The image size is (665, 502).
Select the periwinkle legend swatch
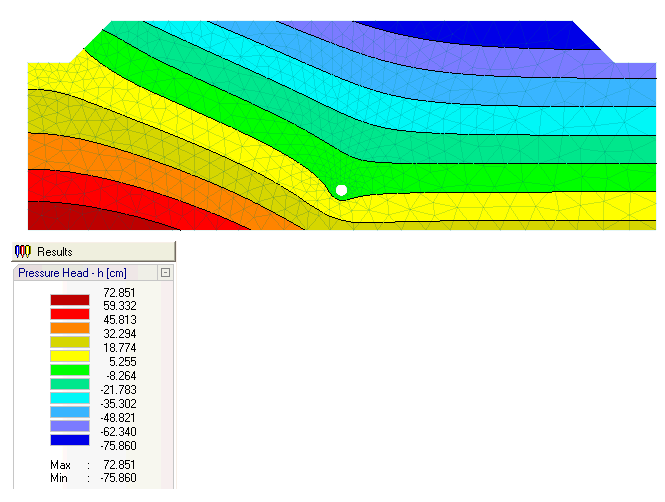tap(70, 426)
